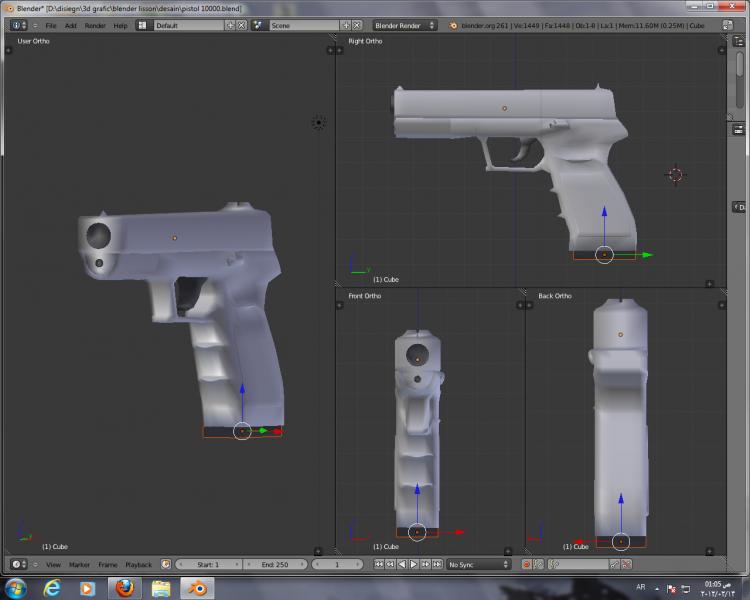Collapse the Timeline header menus
This screenshot has width=750, height=600.
pos(35,564)
